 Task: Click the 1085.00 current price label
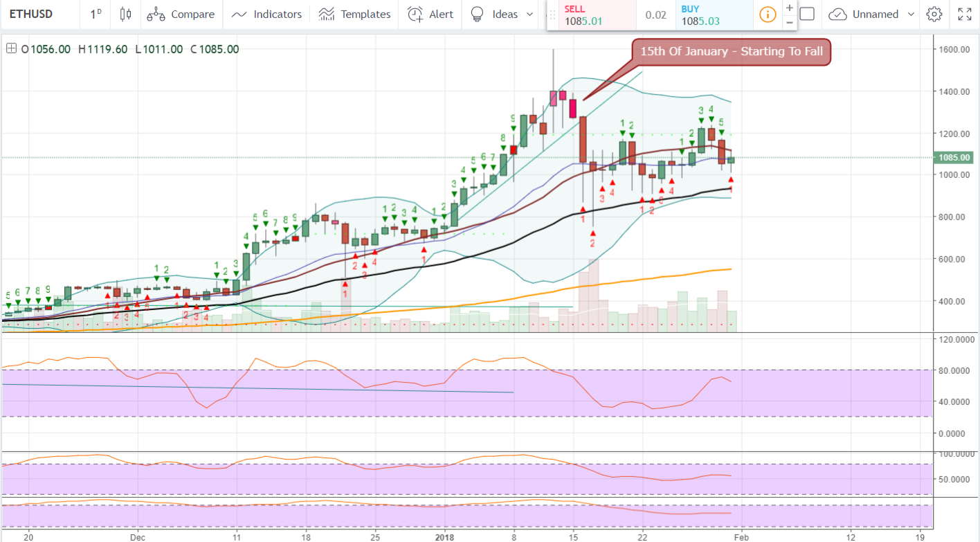952,157
